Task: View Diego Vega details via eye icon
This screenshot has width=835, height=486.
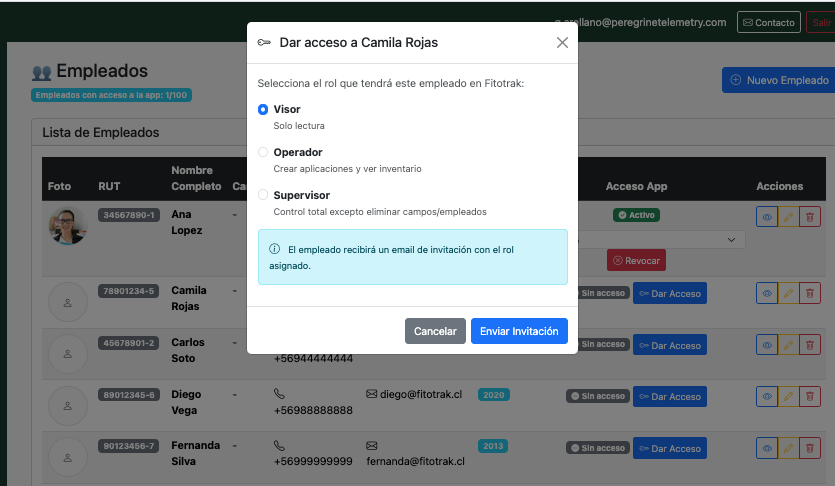Action: (x=767, y=397)
